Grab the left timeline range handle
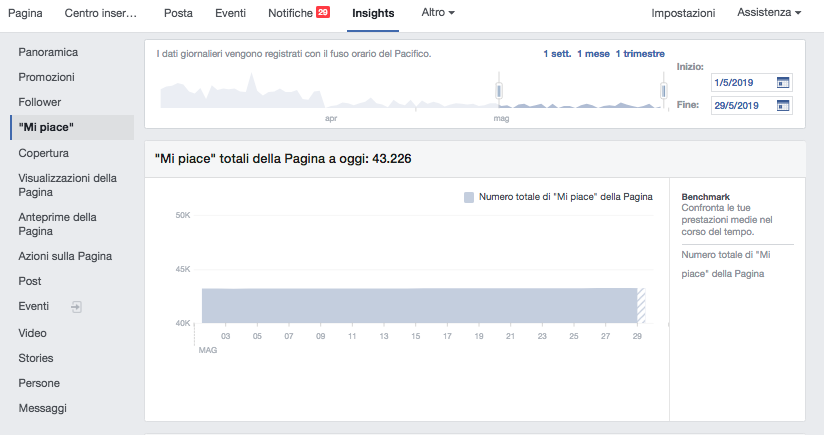This screenshot has width=824, height=435. click(x=498, y=92)
